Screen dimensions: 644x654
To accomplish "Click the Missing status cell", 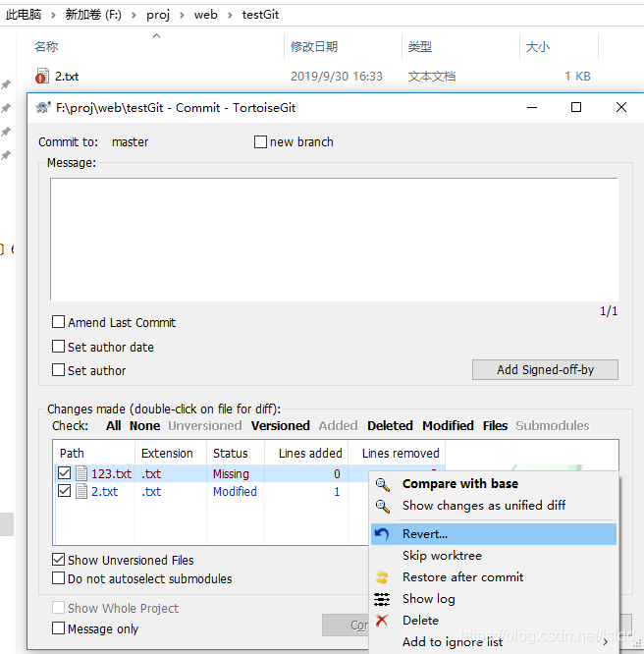I will pos(231,474).
